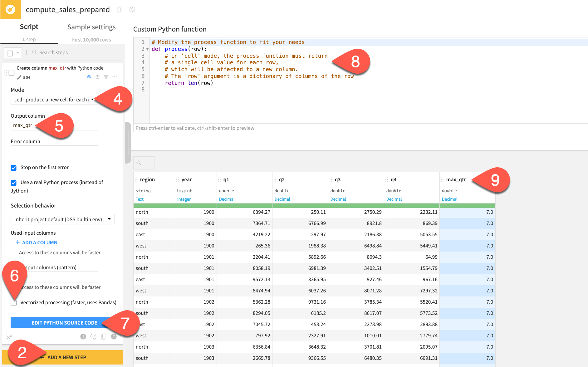
Task: Click the q4 column drag handle
Action: pyautogui.click(x=387, y=180)
